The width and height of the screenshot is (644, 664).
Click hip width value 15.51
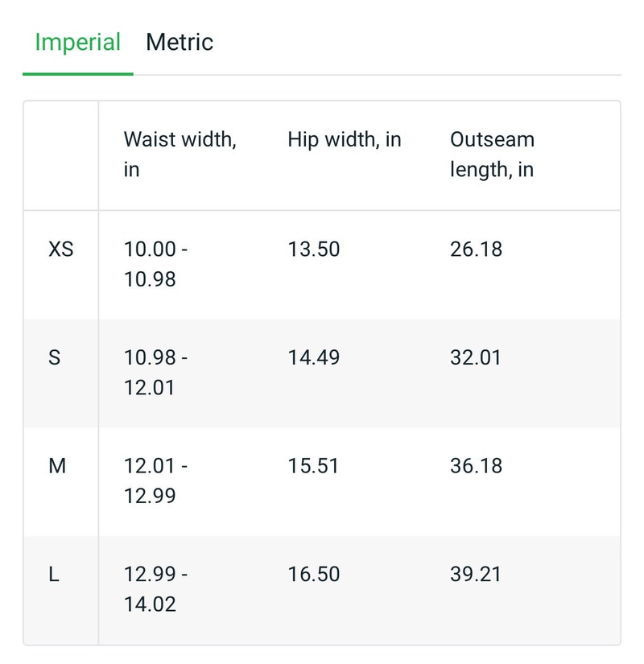[313, 466]
